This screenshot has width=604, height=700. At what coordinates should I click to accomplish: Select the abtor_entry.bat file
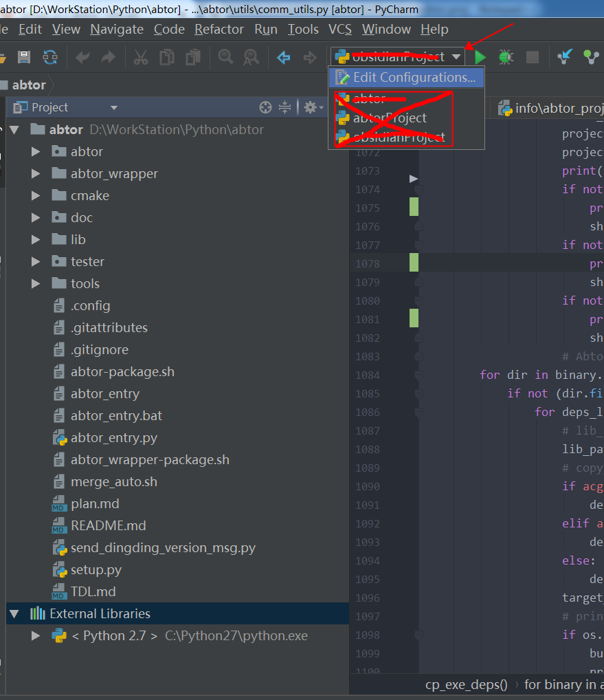click(x=116, y=415)
